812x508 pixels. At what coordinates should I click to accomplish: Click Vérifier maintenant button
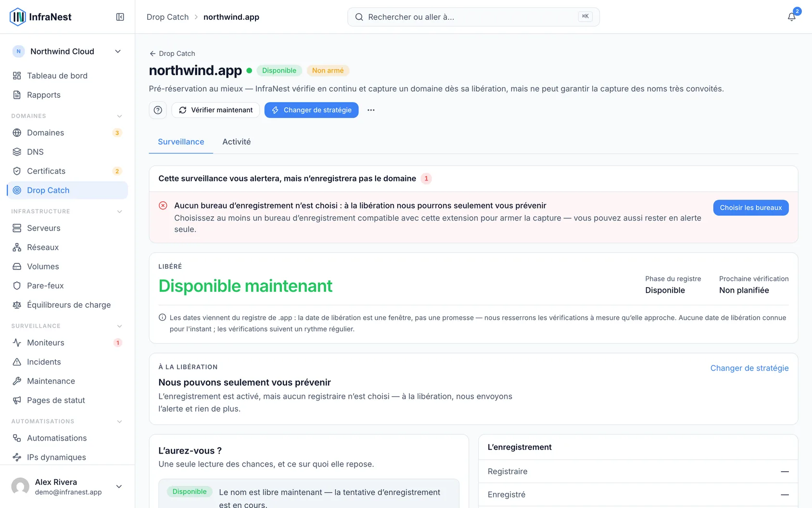click(216, 110)
